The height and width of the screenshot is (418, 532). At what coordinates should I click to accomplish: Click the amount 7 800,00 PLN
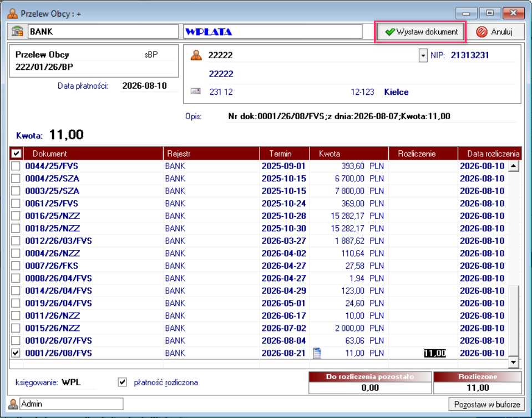click(359, 191)
